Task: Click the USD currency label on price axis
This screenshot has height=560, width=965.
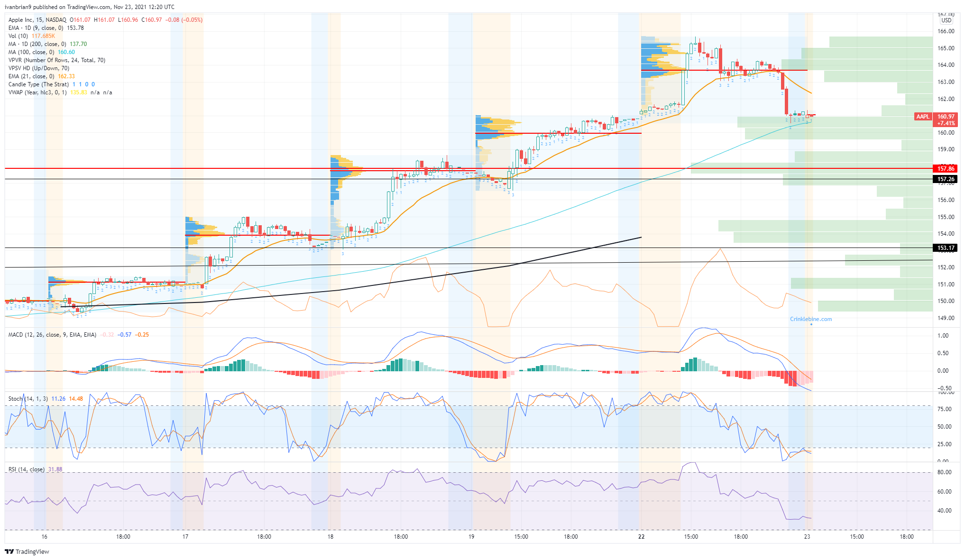Action: tap(947, 20)
